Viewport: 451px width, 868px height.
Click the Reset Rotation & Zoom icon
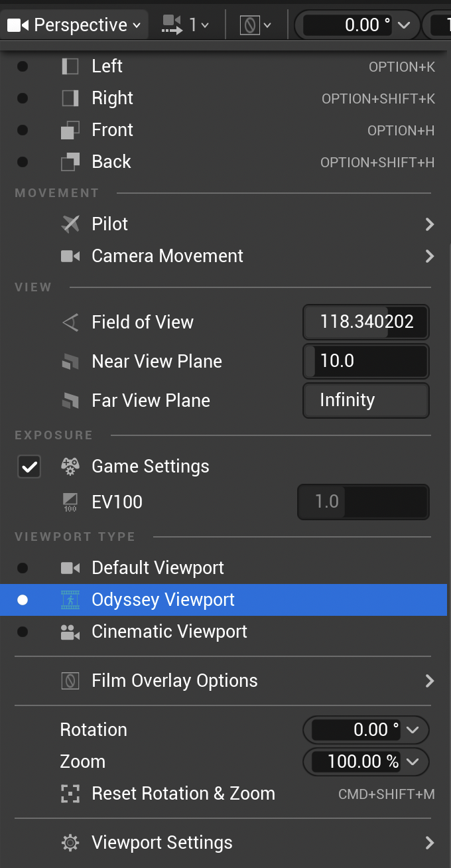(70, 794)
